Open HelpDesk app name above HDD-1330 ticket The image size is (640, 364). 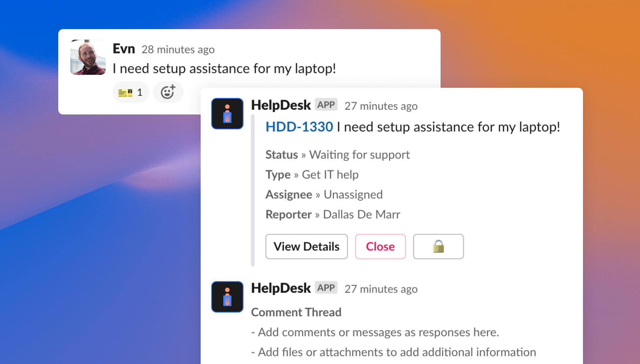281,105
